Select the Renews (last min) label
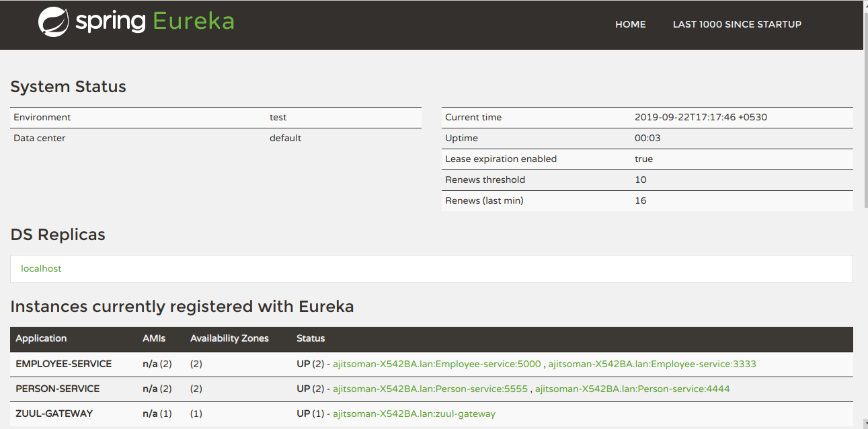The image size is (868, 429). 484,200
